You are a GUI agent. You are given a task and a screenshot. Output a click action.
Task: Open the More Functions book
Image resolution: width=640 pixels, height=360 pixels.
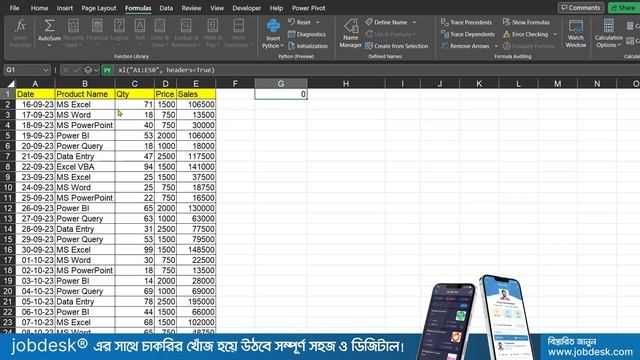pyautogui.click(x=239, y=26)
